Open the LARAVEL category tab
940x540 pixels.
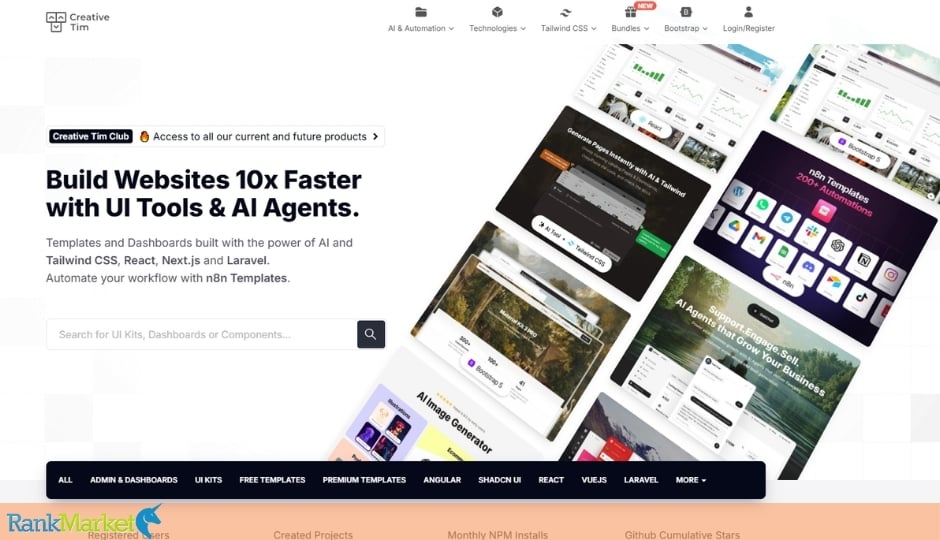pos(641,480)
